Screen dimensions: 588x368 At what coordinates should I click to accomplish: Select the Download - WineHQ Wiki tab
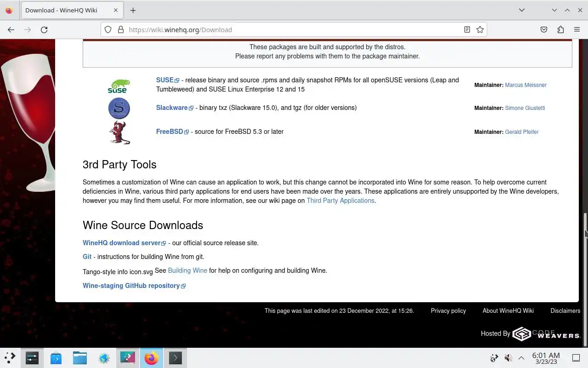coord(71,10)
